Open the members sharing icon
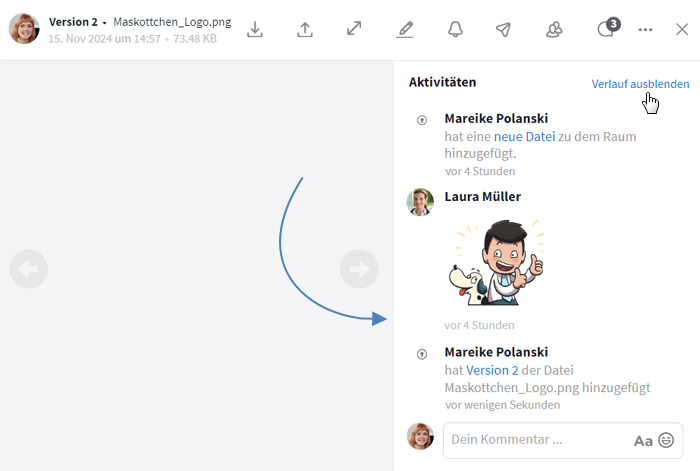The width and height of the screenshot is (700, 471). (554, 29)
